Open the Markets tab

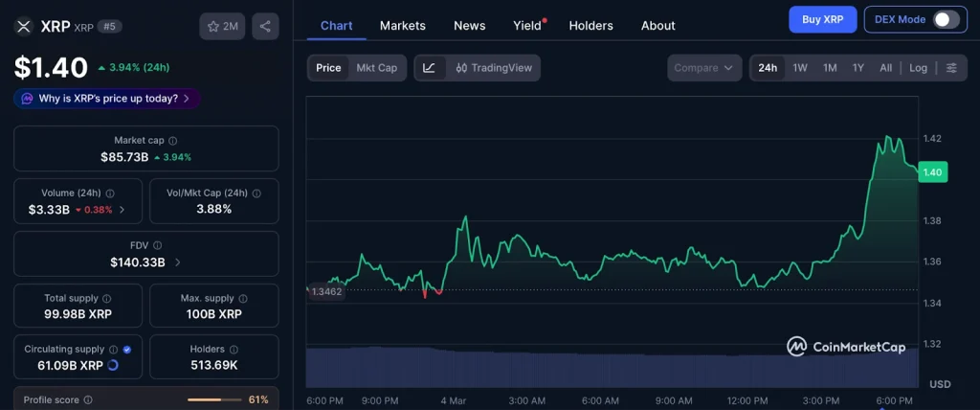pos(403,26)
